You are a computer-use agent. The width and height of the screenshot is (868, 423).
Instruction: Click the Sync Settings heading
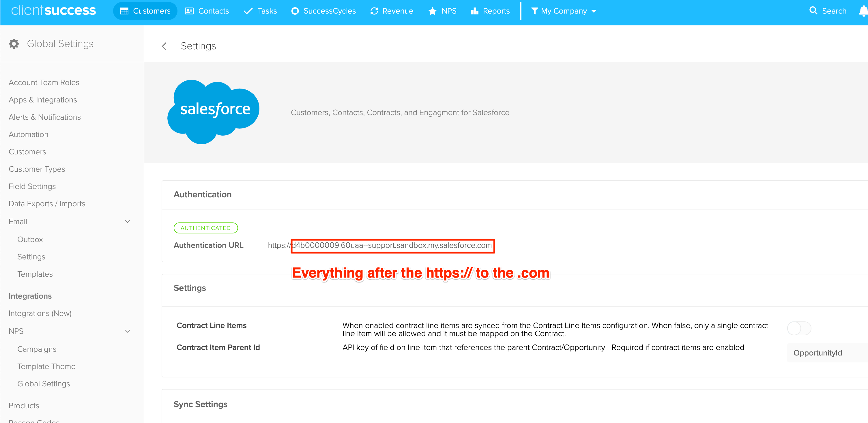(201, 405)
